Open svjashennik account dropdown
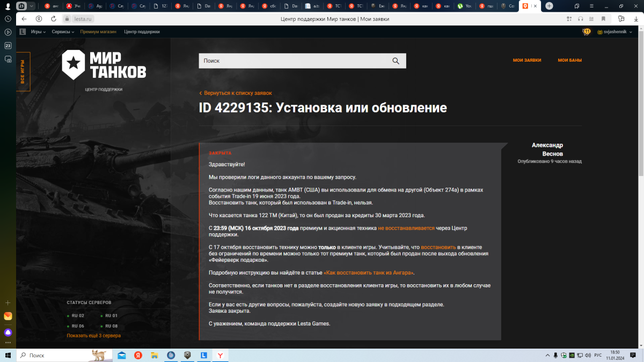Viewport: 644px width, 362px height. pos(614,32)
